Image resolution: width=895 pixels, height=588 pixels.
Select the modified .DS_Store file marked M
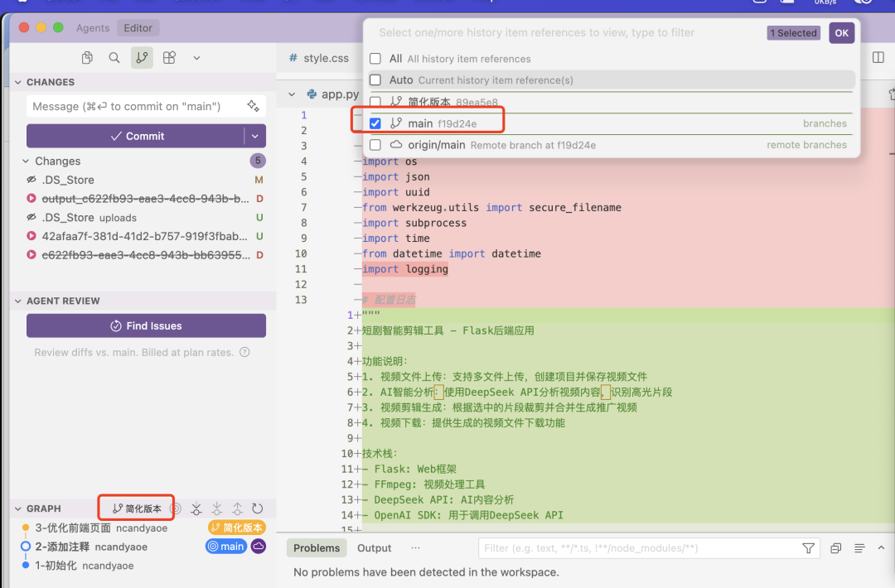[x=145, y=180]
